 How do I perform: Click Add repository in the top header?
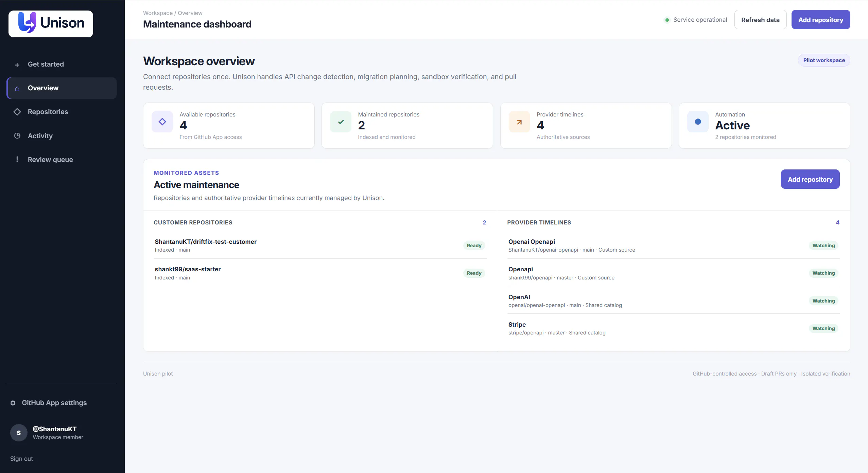[x=821, y=20]
